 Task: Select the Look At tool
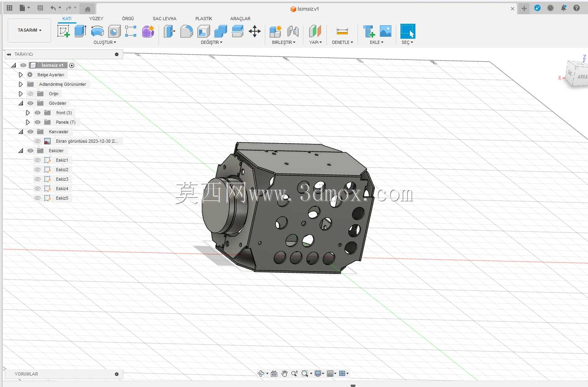pyautogui.click(x=274, y=373)
